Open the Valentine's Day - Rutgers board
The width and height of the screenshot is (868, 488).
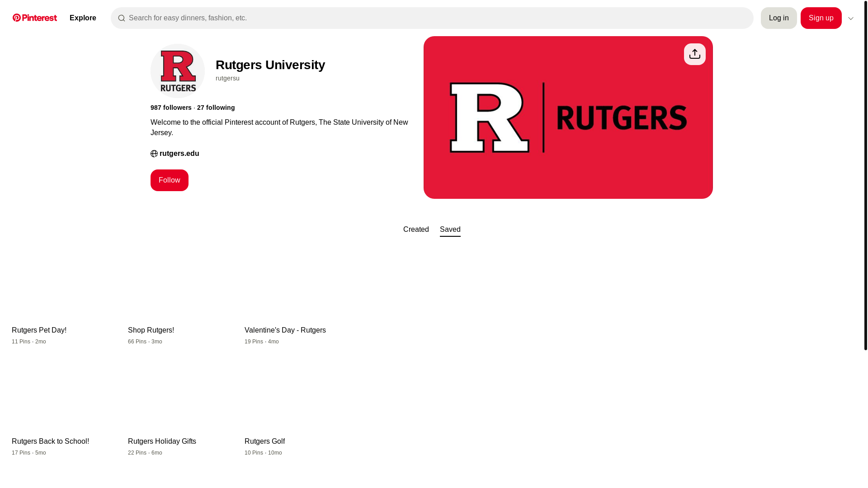(297, 298)
